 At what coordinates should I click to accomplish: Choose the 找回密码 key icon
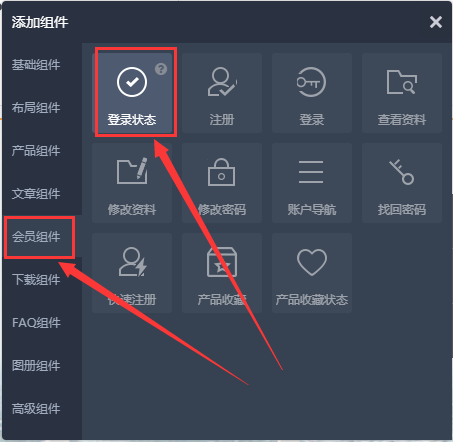[401, 172]
